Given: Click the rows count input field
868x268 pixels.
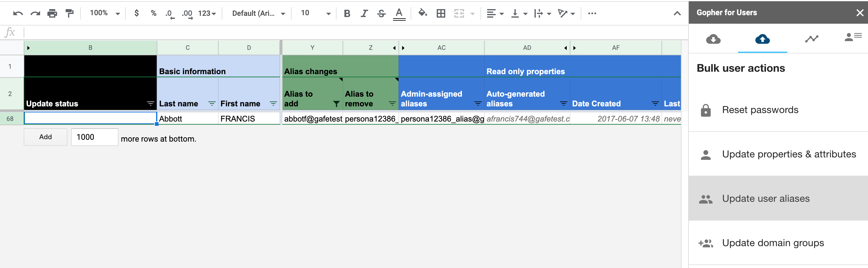Looking at the screenshot, I should point(94,137).
